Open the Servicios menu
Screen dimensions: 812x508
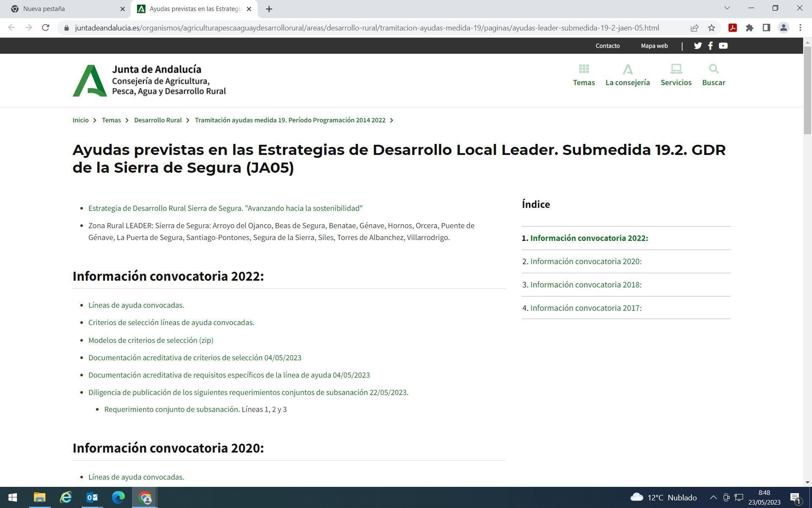(x=676, y=75)
